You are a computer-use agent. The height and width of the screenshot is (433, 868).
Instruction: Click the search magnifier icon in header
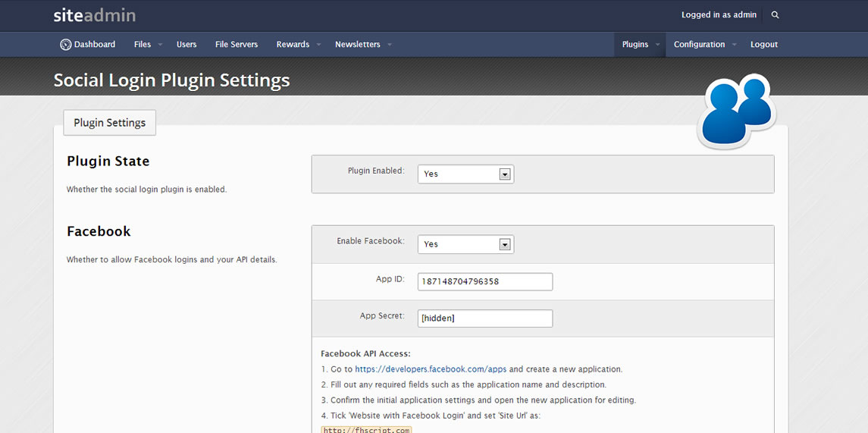(775, 15)
